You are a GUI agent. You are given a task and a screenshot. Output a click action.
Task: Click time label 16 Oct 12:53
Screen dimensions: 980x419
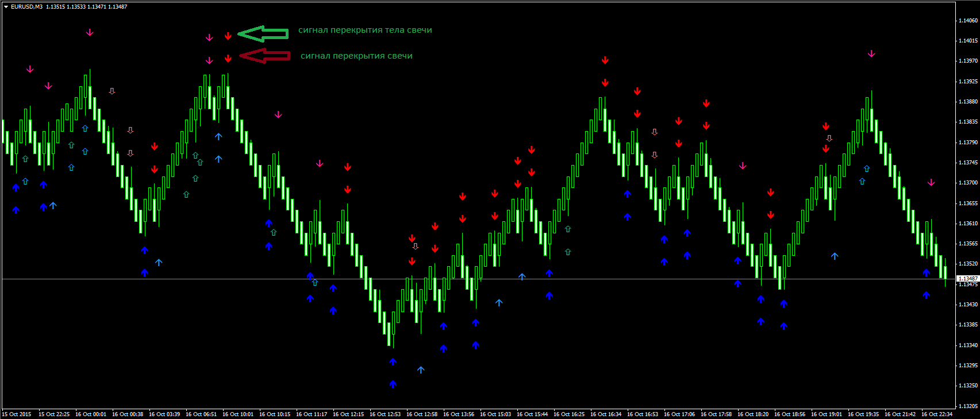pyautogui.click(x=385, y=414)
